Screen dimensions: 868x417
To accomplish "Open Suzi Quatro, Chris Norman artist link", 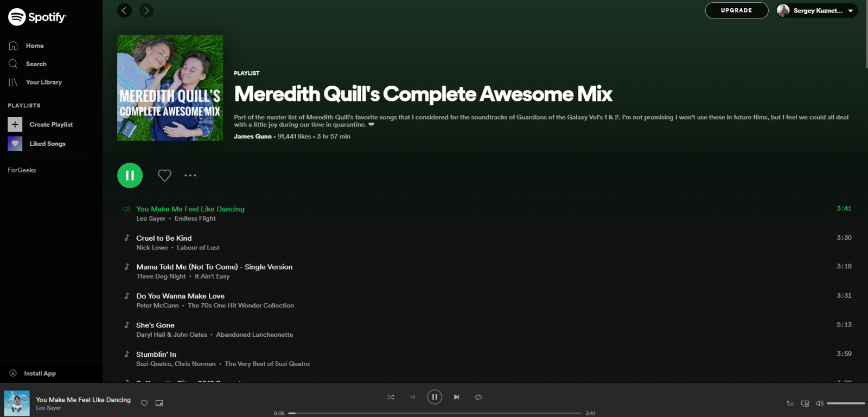I will click(176, 364).
